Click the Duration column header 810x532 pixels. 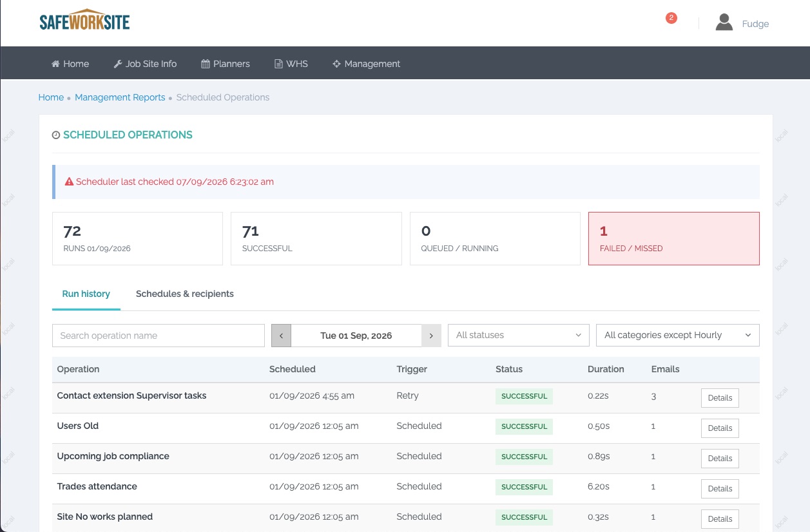click(606, 369)
